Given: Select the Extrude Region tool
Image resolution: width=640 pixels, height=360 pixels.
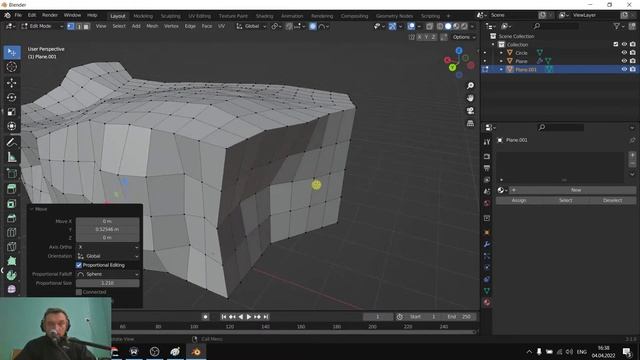Looking at the screenshot, I should (x=11, y=189).
